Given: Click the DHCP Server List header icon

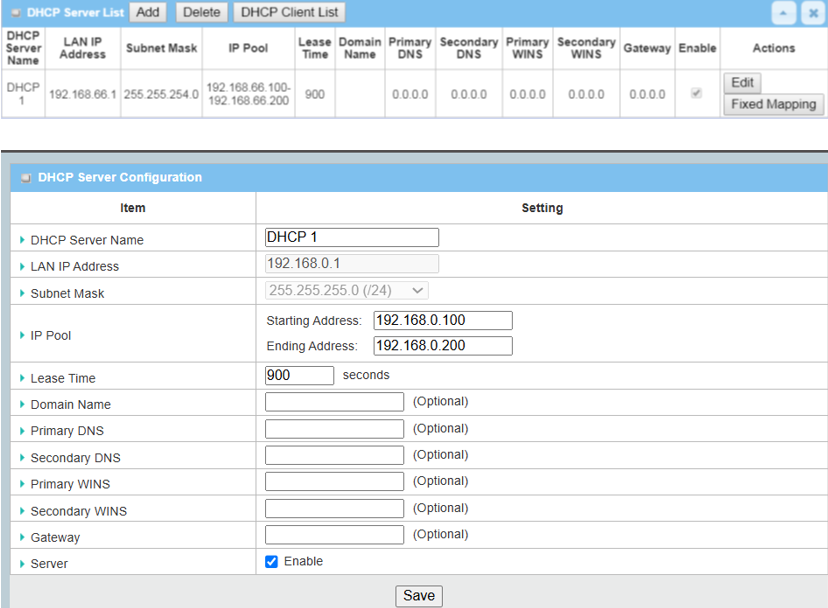Looking at the screenshot, I should [16, 13].
